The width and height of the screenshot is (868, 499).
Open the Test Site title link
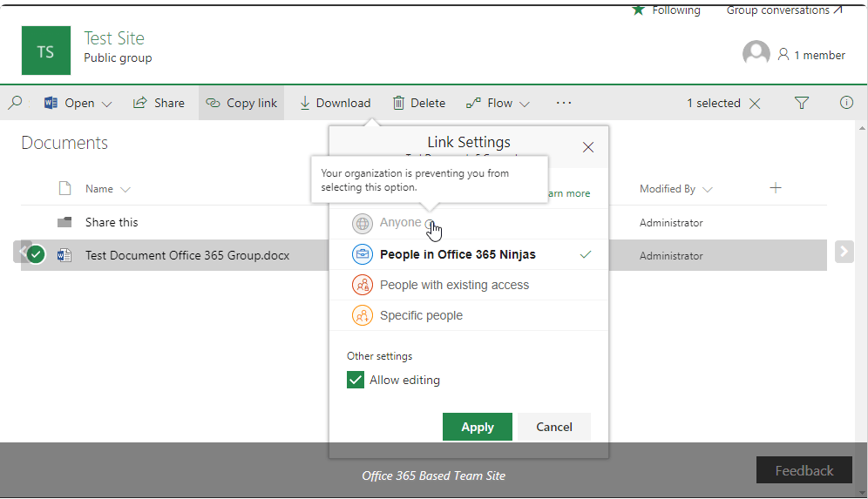tap(114, 38)
